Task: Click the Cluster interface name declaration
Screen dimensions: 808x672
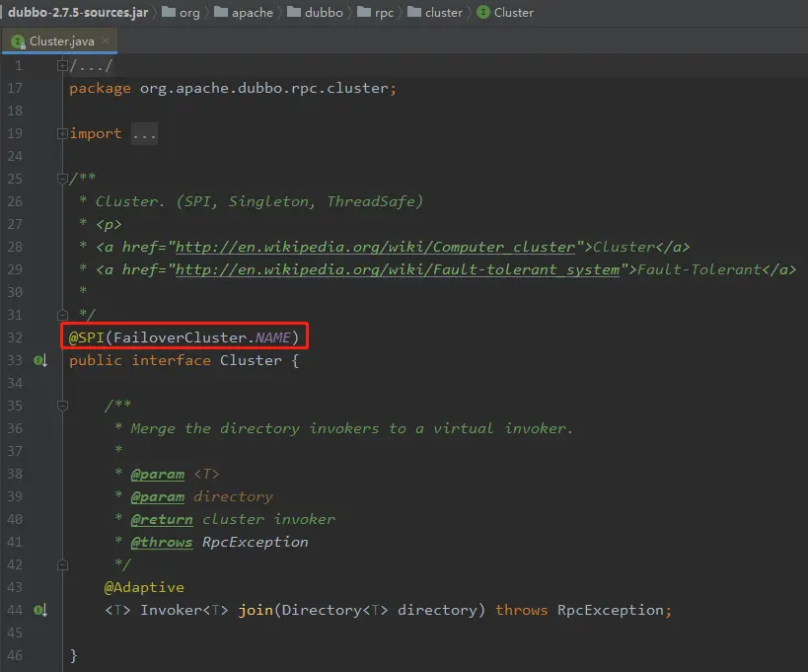Action: (251, 360)
